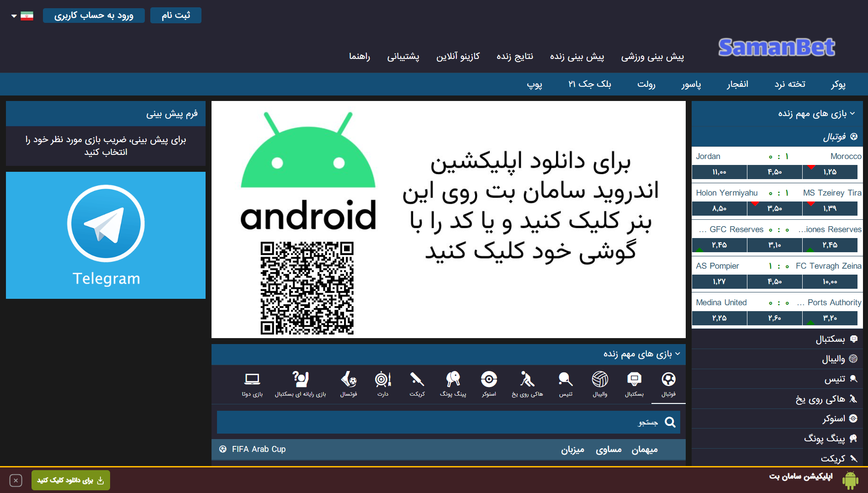Select the darts icon in sports row
The height and width of the screenshot is (493, 868).
pyautogui.click(x=383, y=379)
